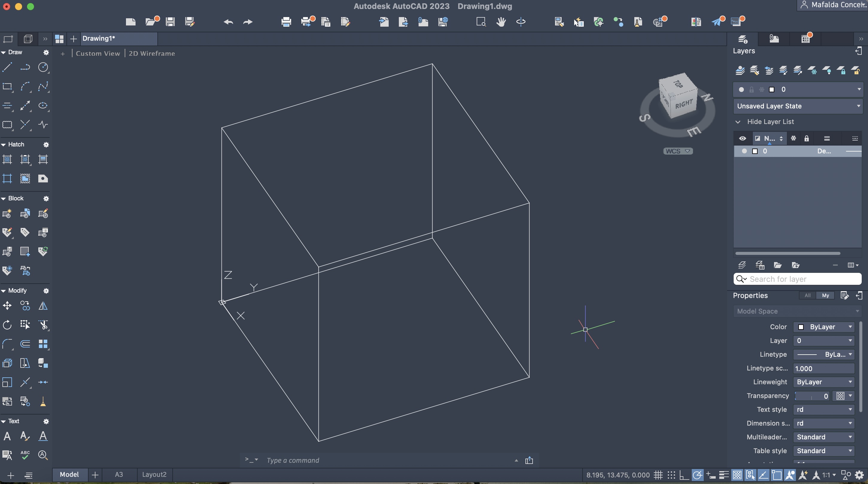Switch to the Layout2 tab
This screenshot has height=484, width=868.
pyautogui.click(x=154, y=474)
